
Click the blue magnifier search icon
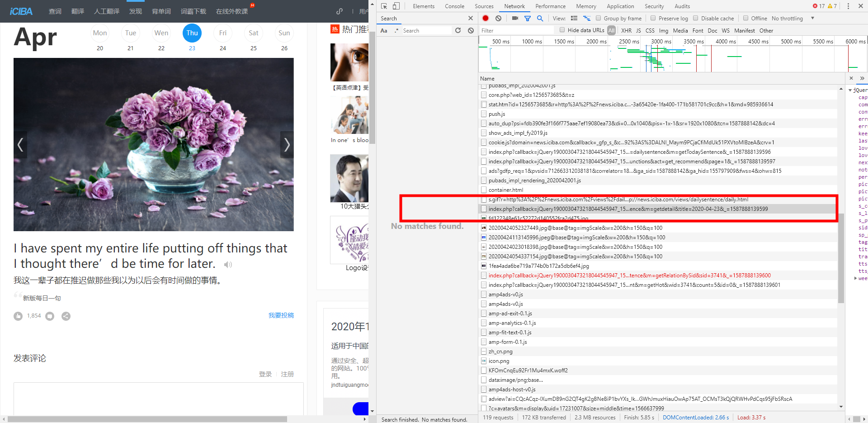[x=540, y=18]
